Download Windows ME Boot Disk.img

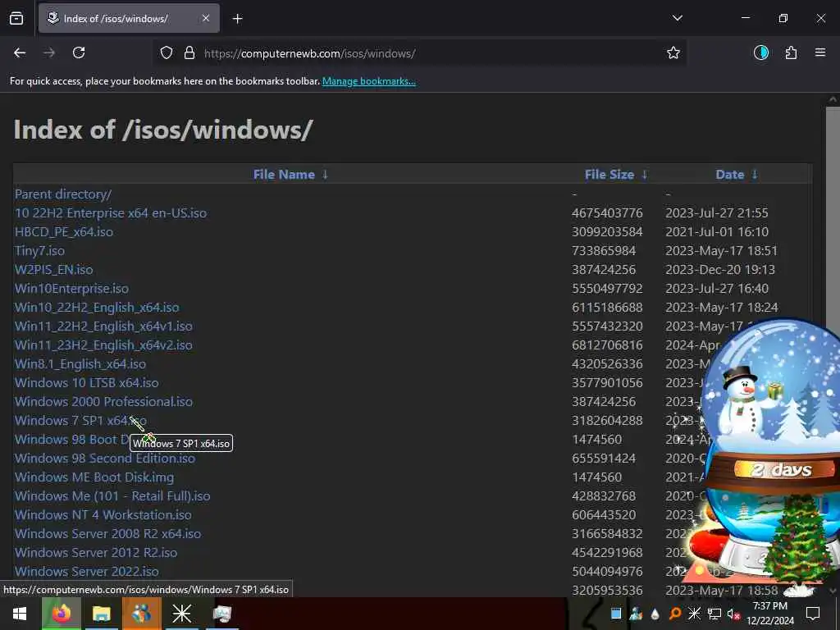click(x=94, y=477)
